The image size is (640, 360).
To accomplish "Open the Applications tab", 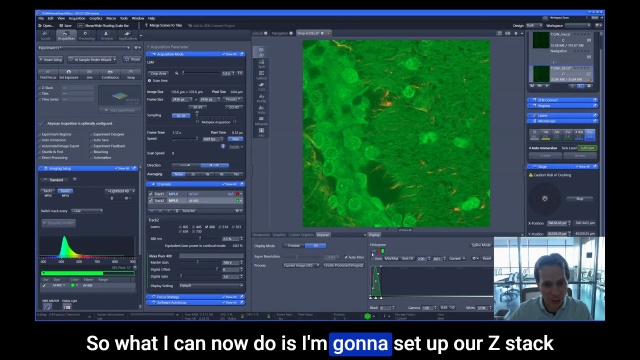I will pos(128,36).
